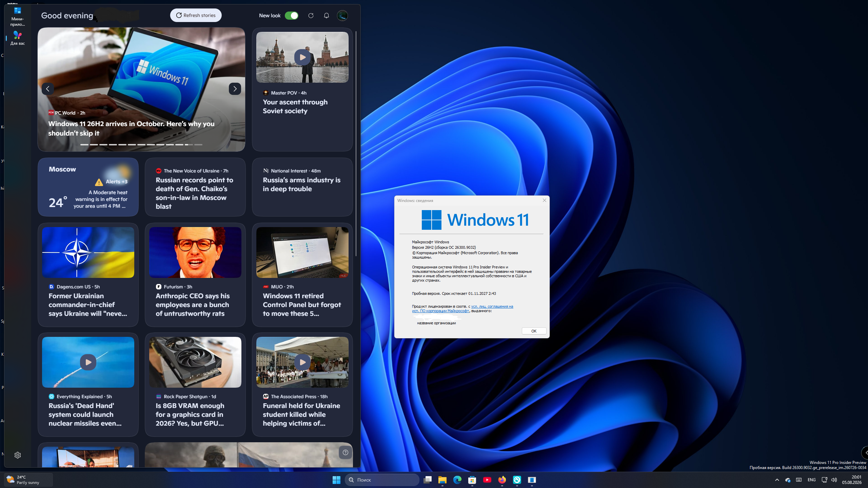Screen dimensions: 868x488
Task: Click the volume speaker tray icon
Action: point(834,480)
